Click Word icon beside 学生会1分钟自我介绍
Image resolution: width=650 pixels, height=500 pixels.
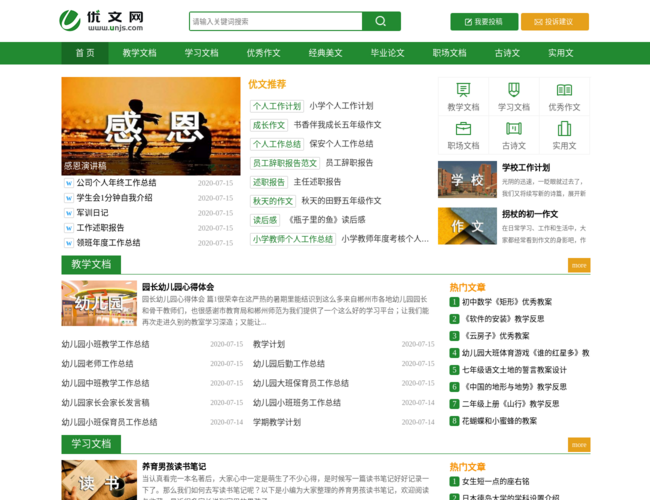pyautogui.click(x=69, y=198)
